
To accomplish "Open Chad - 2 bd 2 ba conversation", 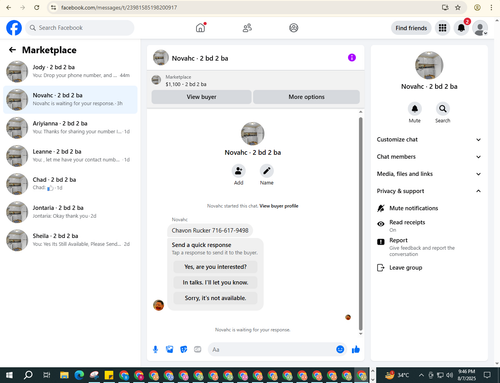I will click(x=70, y=184).
